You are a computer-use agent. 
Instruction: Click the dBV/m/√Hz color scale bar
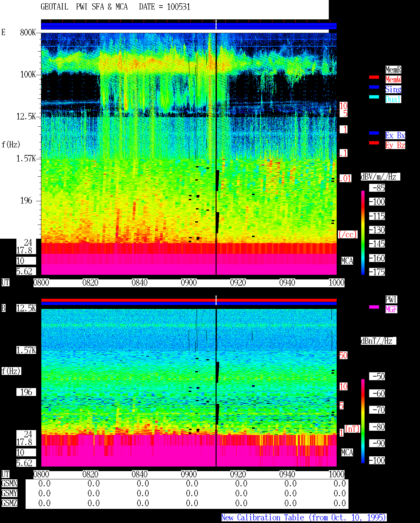(x=363, y=232)
